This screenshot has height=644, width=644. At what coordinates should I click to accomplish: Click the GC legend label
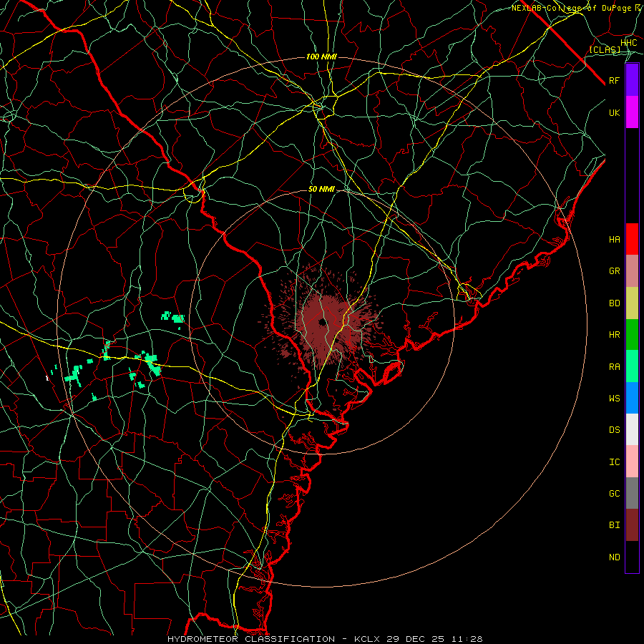click(x=614, y=493)
